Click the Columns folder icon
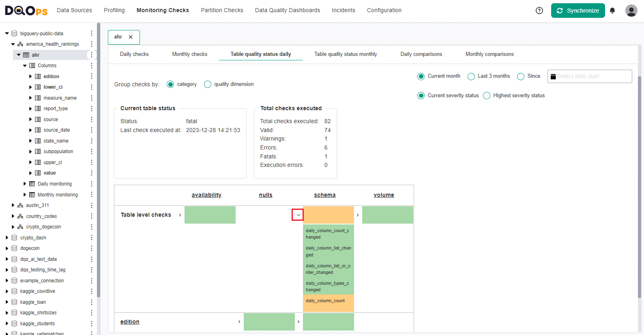 coord(32,66)
